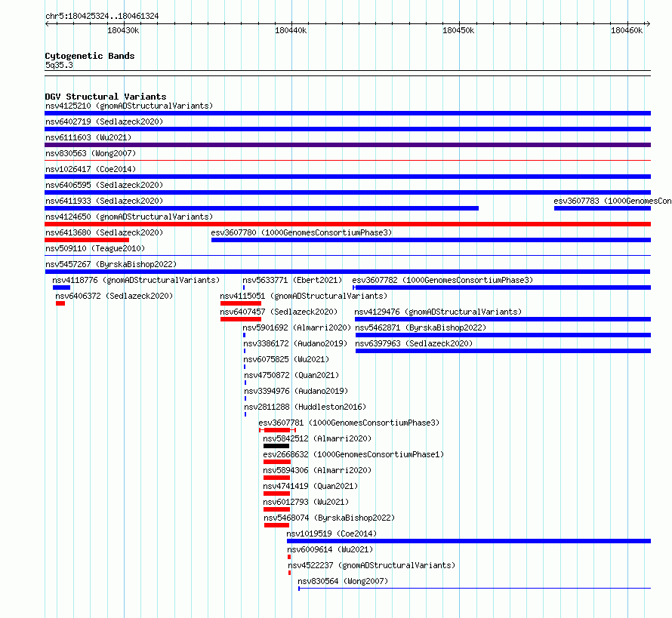Select the blue nsv4118776 variant bar
The image size is (672, 618).
tap(61, 287)
